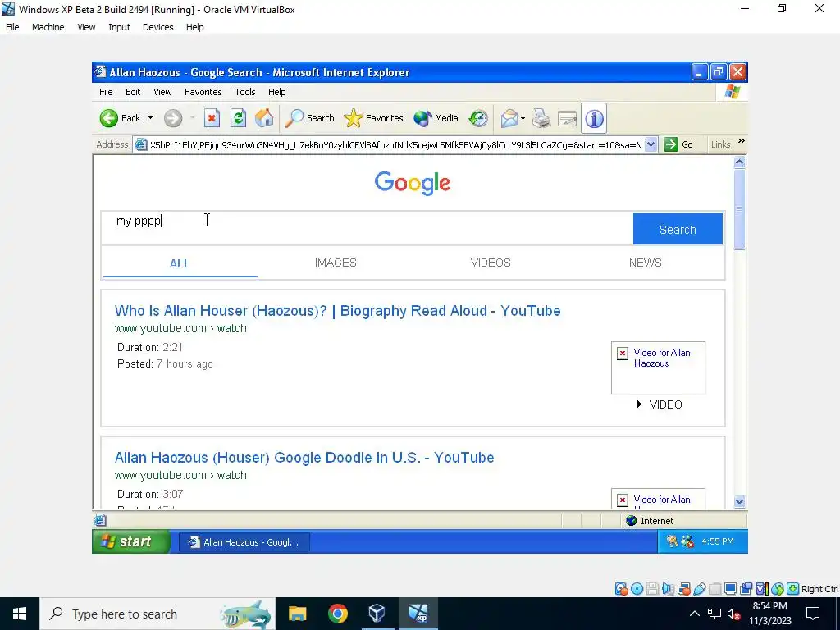
Task: Click the page icon in address bar
Action: click(x=140, y=144)
